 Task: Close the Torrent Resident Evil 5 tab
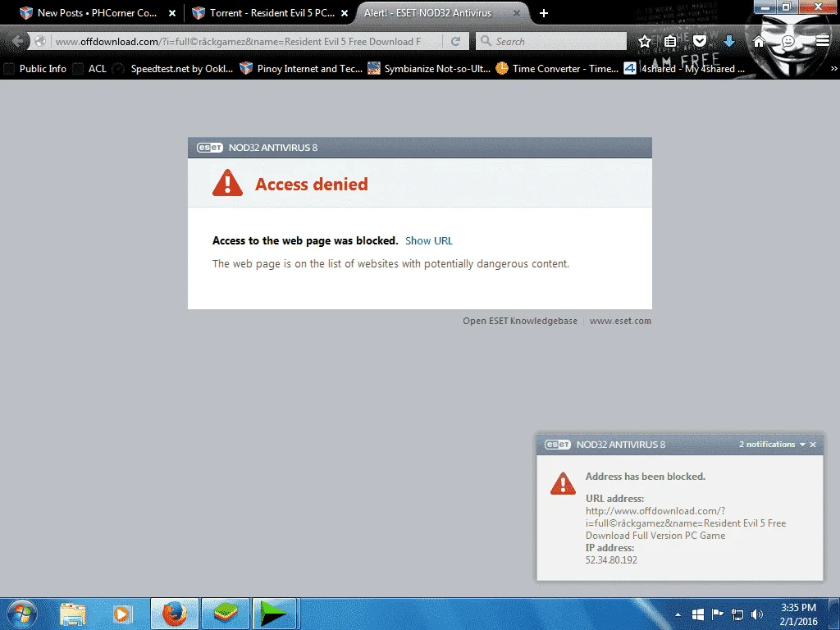click(x=345, y=13)
